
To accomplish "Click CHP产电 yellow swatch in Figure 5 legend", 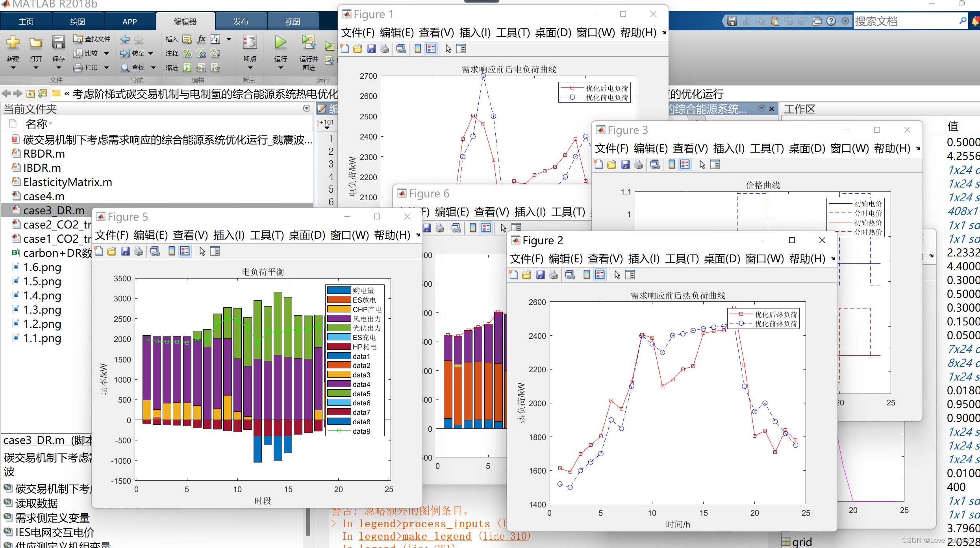I will click(x=339, y=309).
